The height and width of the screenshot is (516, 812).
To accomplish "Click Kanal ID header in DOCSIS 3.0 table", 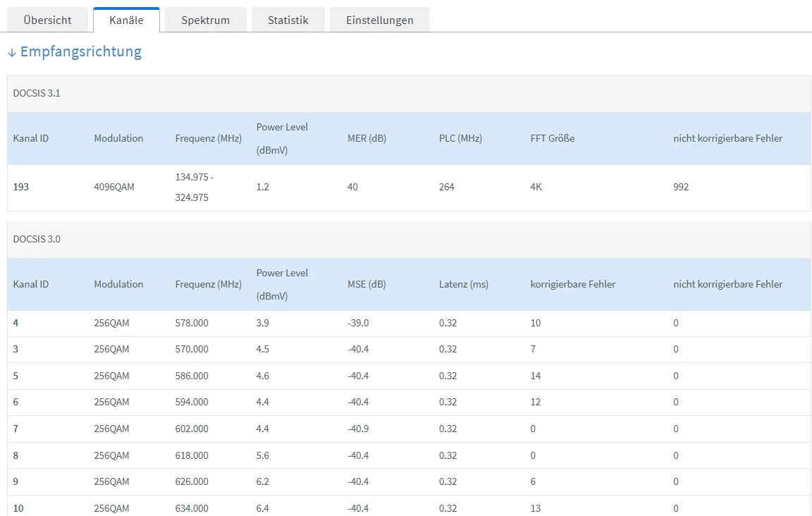I will click(x=31, y=284).
